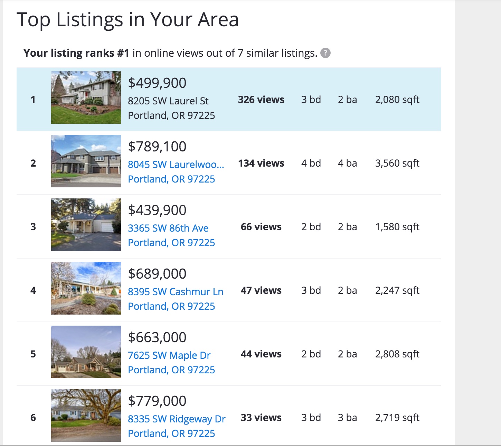Screen dimensions: 501x448
Task: Click the 8205 SW Laurel St house photo
Action: (x=86, y=97)
